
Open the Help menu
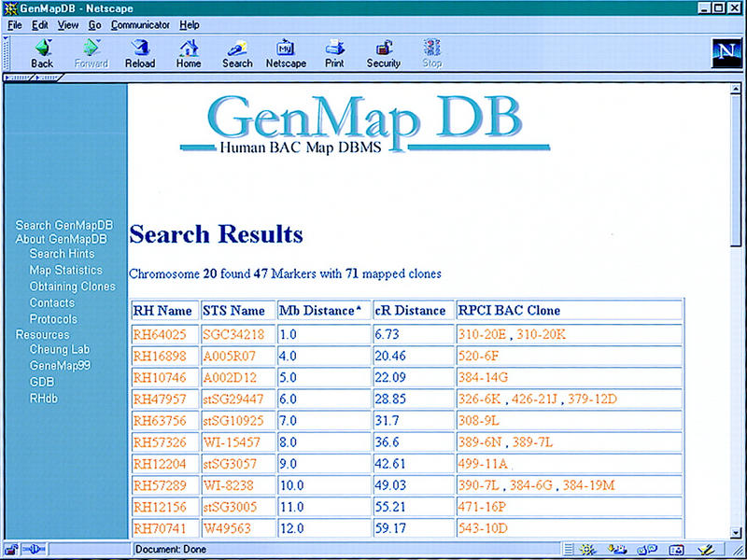pyautogui.click(x=190, y=25)
